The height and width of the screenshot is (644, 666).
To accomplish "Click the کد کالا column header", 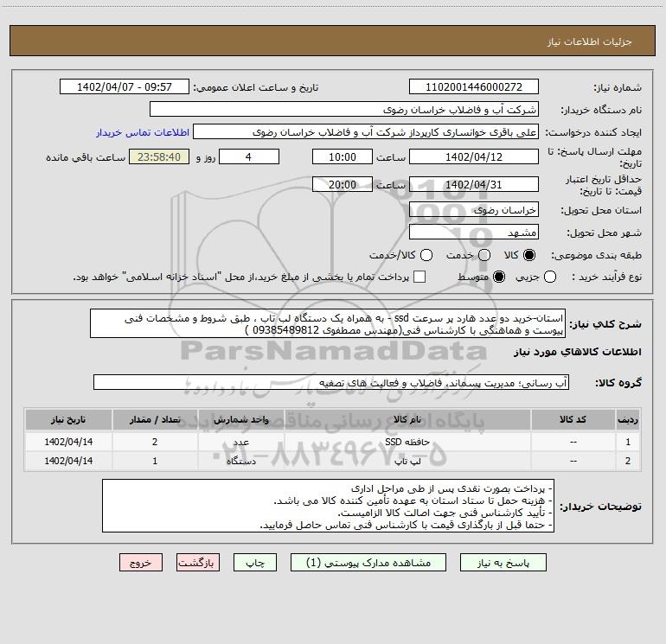I will coord(573,420).
